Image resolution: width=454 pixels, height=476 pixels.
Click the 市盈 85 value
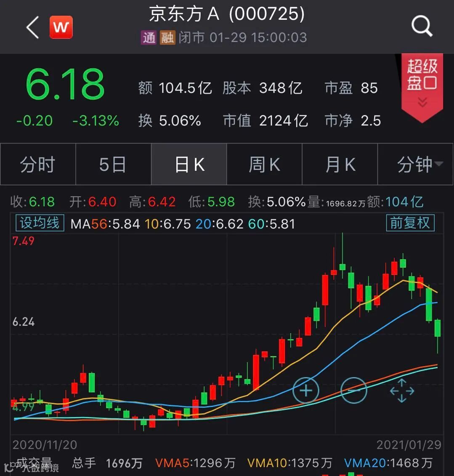tap(351, 88)
